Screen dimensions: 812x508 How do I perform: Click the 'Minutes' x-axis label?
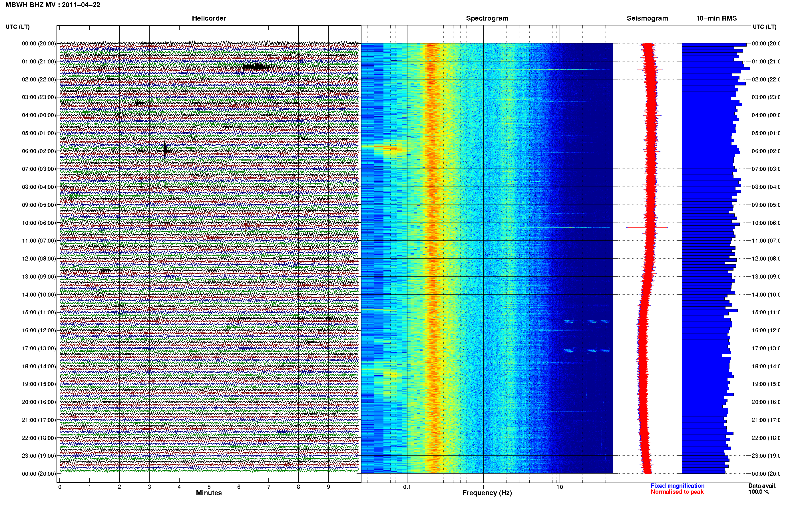(209, 493)
